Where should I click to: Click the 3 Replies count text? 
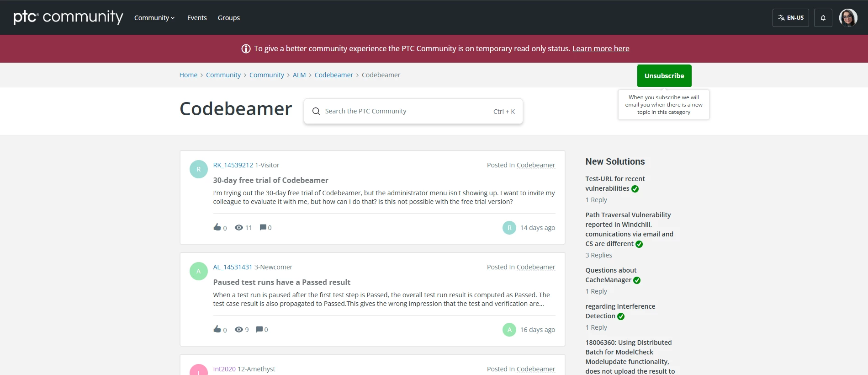pyautogui.click(x=599, y=255)
